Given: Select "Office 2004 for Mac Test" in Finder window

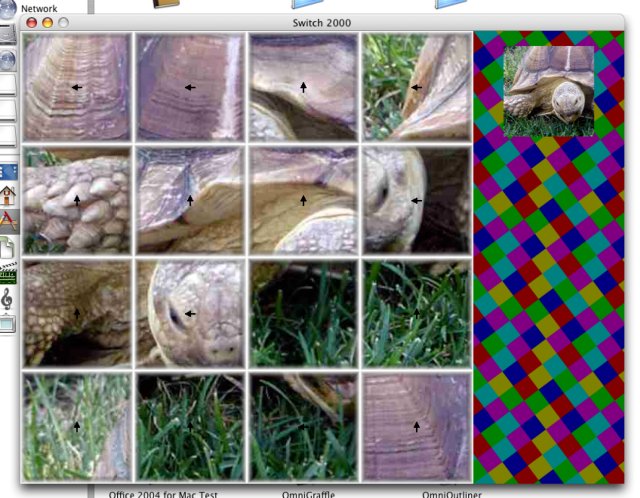Looking at the screenshot, I should click(163, 494).
